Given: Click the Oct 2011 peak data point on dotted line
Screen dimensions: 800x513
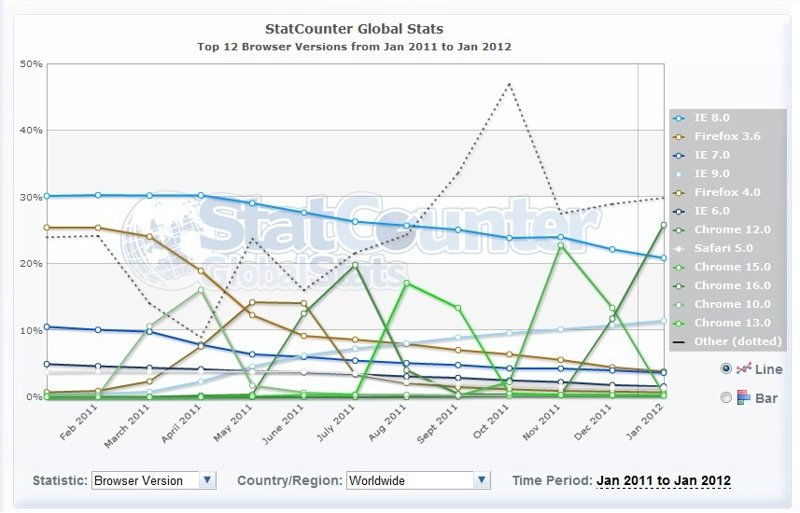Looking at the screenshot, I should click(510, 84).
